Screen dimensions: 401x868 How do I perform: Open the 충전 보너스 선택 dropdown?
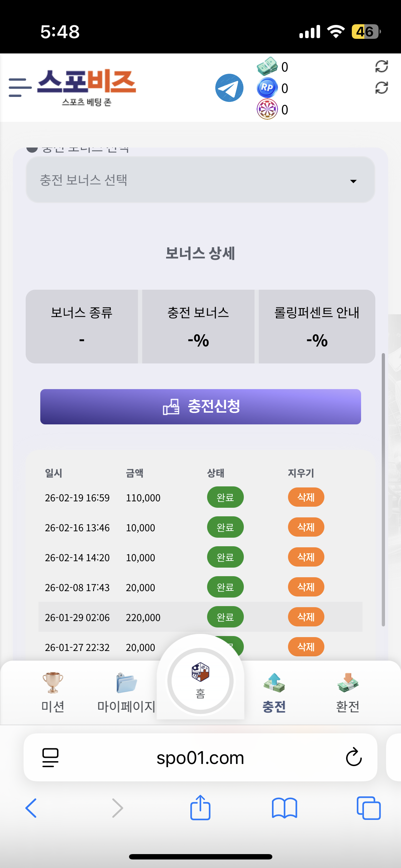tap(200, 180)
